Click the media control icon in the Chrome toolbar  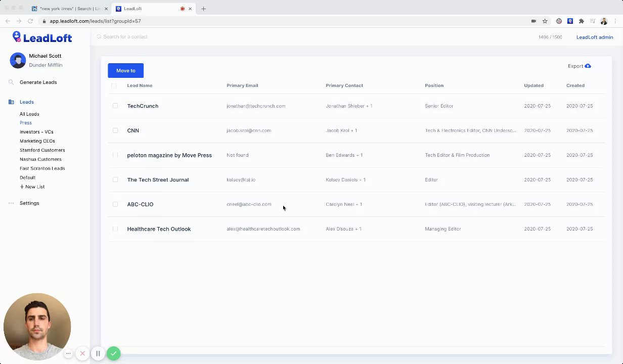tap(593, 21)
